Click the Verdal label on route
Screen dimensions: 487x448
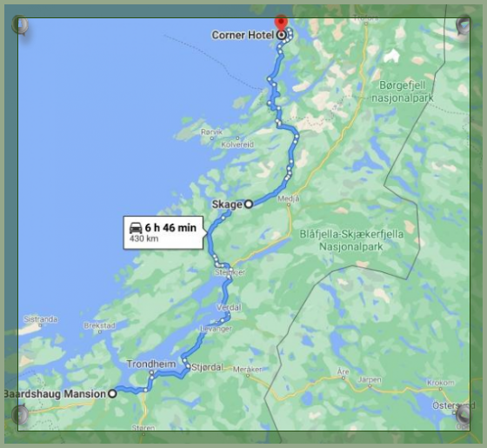tap(229, 308)
